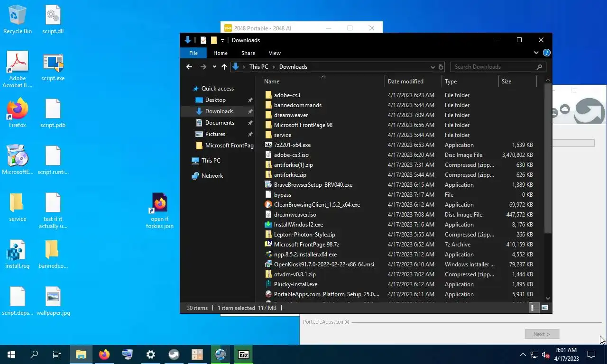Go forward with the Forward arrow

point(203,67)
